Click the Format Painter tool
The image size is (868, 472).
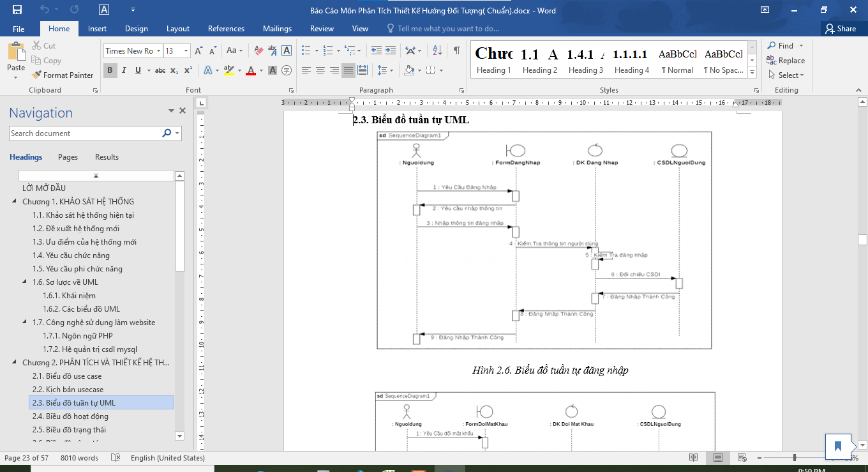pyautogui.click(x=63, y=75)
